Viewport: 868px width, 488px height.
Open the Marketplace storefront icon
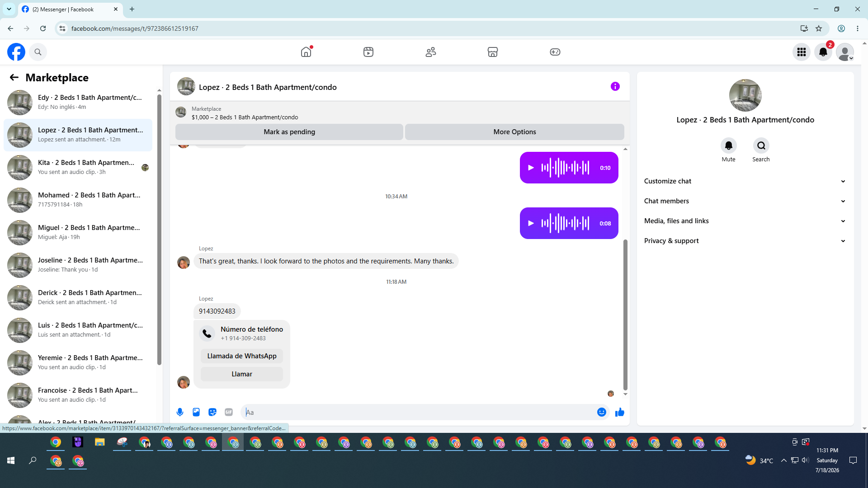493,52
